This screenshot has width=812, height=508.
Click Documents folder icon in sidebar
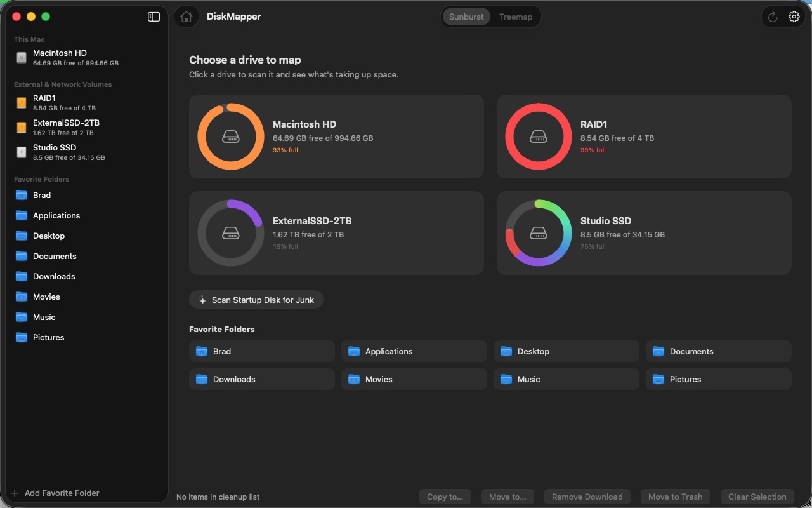tap(22, 256)
